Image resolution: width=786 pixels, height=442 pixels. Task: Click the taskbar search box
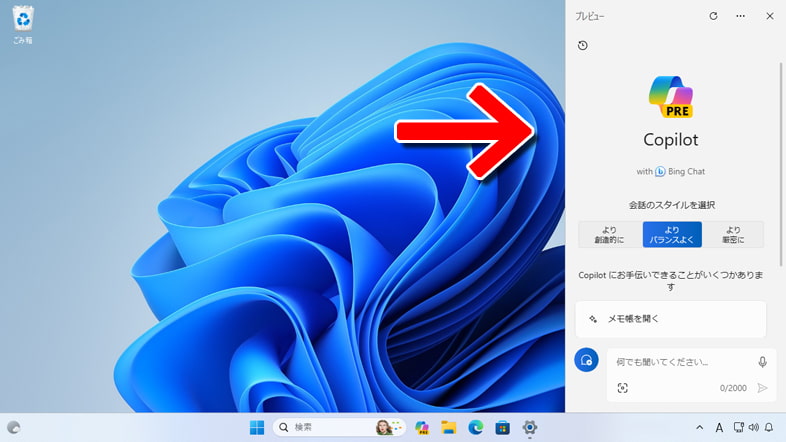tap(339, 427)
